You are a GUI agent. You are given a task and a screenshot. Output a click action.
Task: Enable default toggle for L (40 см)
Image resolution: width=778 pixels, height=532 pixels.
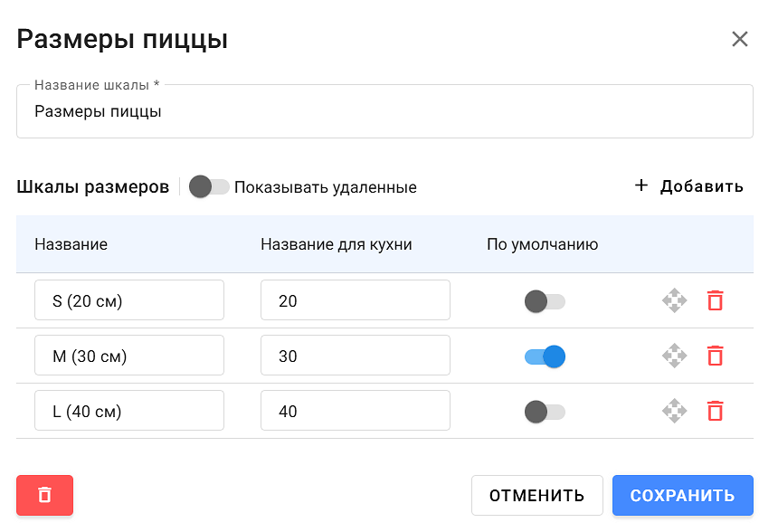(545, 411)
